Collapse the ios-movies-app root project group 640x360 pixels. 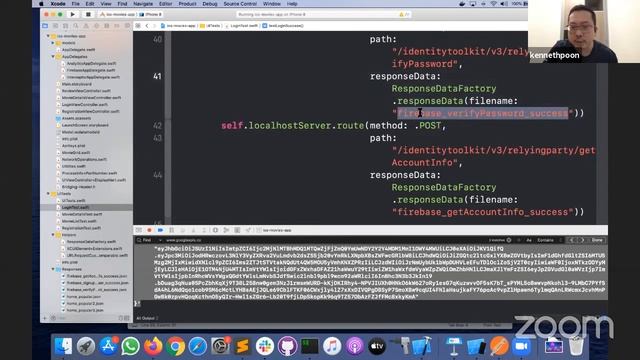point(48,36)
